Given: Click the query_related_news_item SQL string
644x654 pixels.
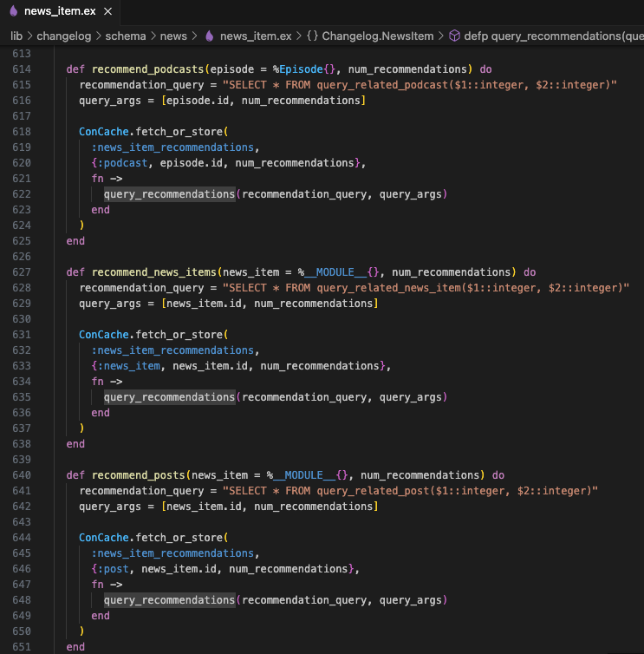Looking at the screenshot, I should pos(426,288).
